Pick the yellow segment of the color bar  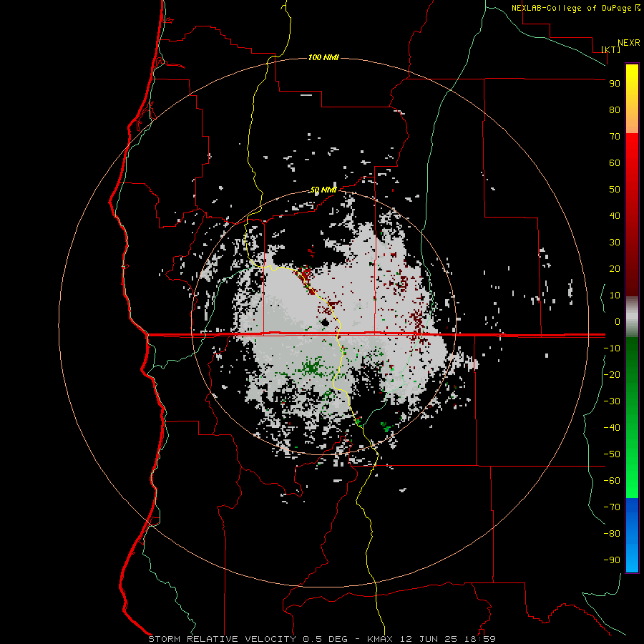pyautogui.click(x=632, y=99)
